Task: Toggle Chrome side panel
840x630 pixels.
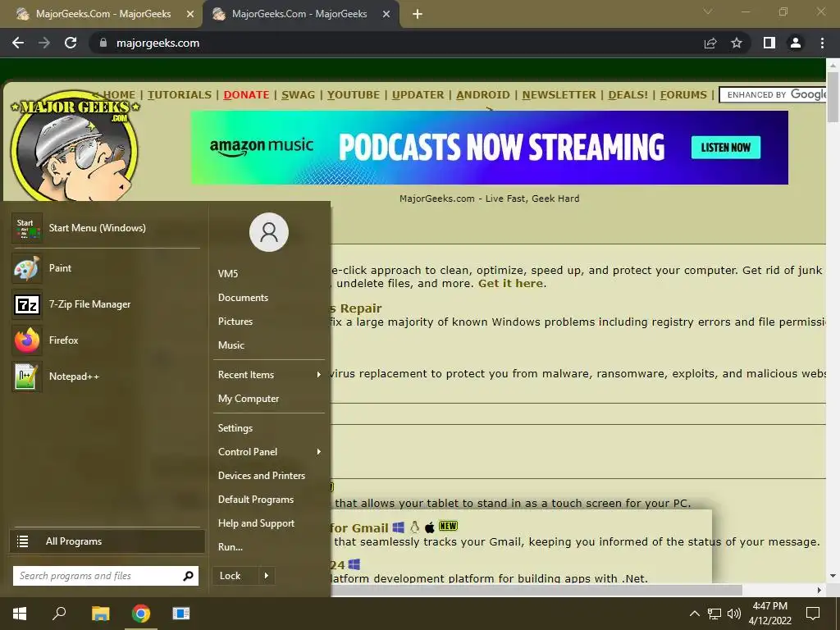Action: pos(769,43)
